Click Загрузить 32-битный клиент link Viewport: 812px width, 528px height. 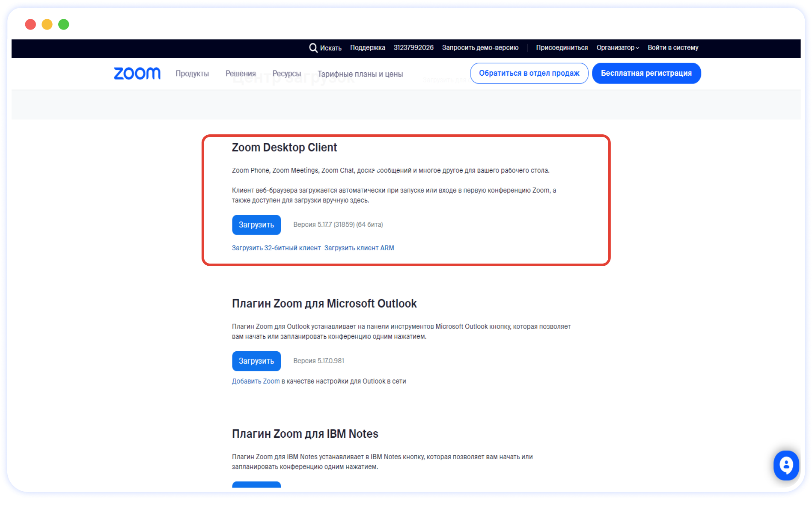coord(276,248)
